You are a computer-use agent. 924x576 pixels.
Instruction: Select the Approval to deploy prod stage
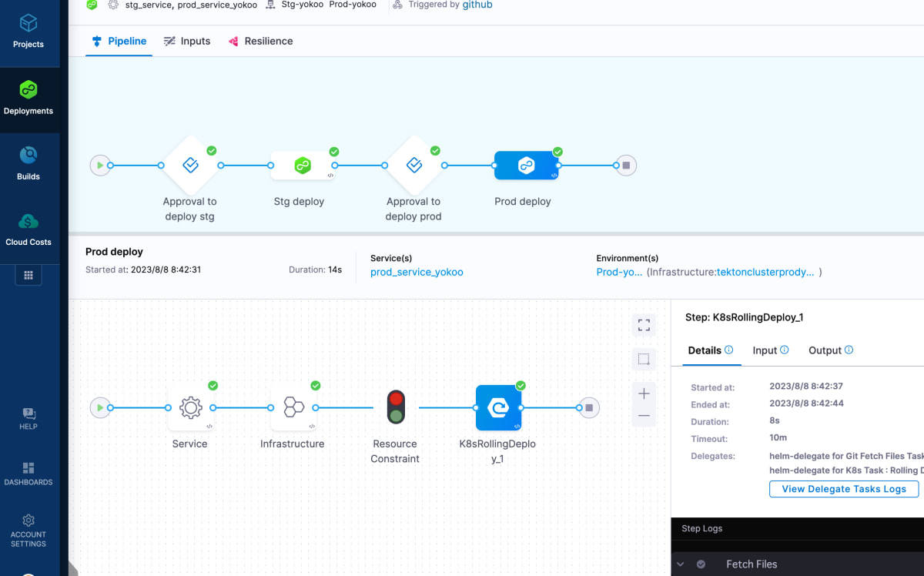(x=413, y=165)
